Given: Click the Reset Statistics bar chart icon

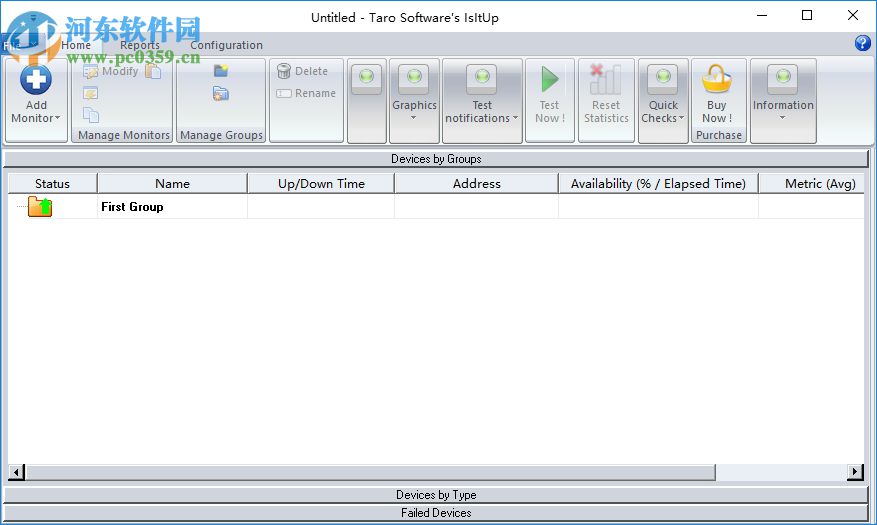Looking at the screenshot, I should [606, 79].
